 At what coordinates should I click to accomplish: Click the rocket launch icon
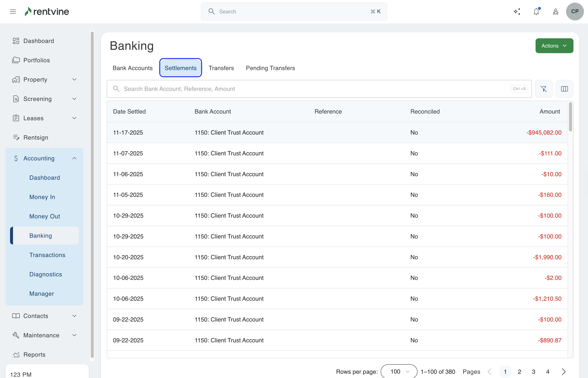pyautogui.click(x=556, y=12)
